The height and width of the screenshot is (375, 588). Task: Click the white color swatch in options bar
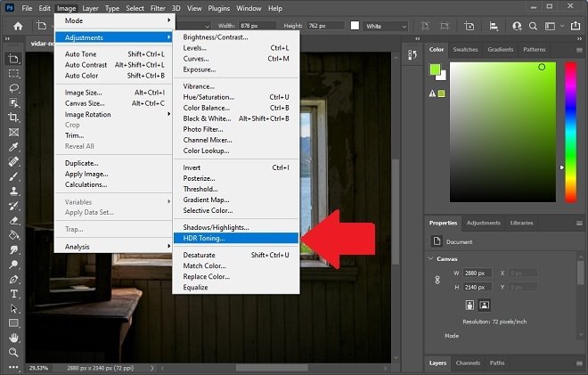pyautogui.click(x=355, y=26)
